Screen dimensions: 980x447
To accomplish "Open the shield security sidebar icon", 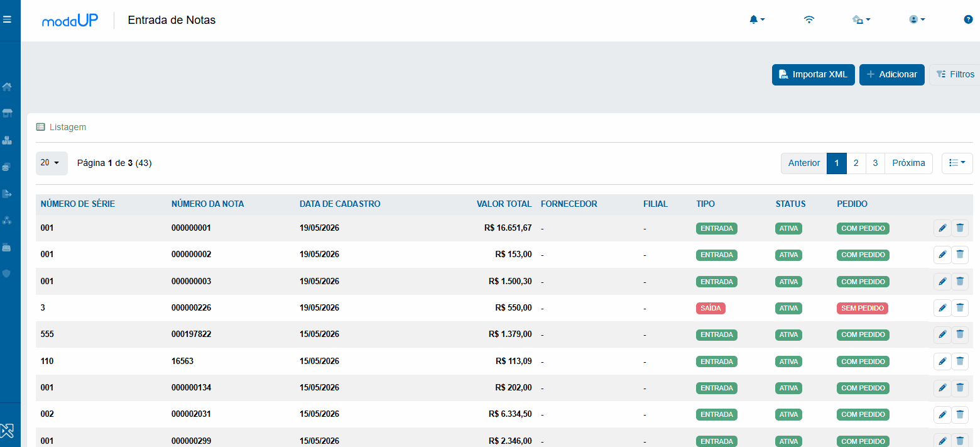I will 8,273.
